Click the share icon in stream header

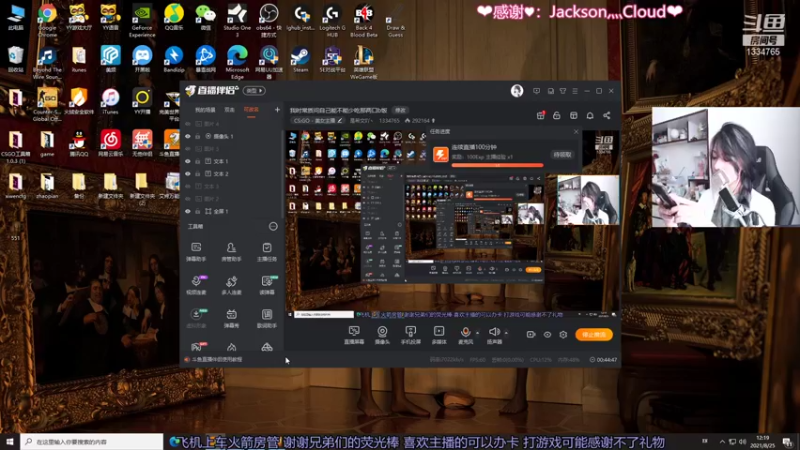coord(607,115)
